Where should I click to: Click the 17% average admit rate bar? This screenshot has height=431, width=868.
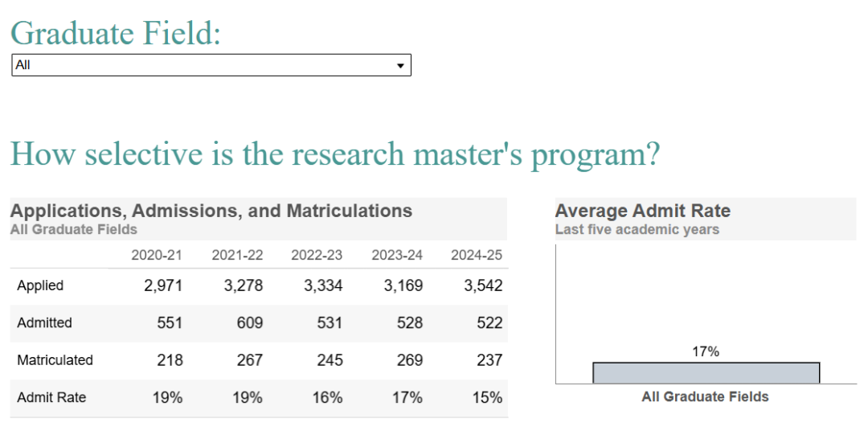706,373
